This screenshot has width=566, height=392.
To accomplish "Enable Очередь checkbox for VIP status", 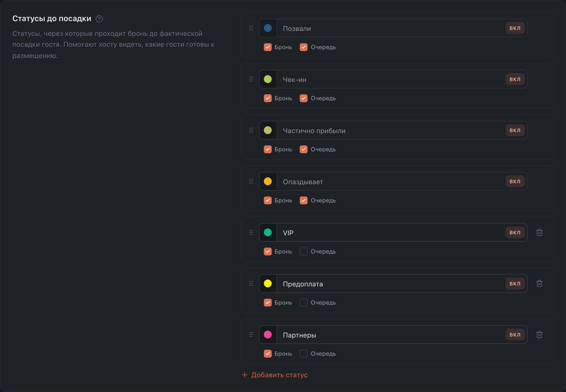I will [304, 252].
